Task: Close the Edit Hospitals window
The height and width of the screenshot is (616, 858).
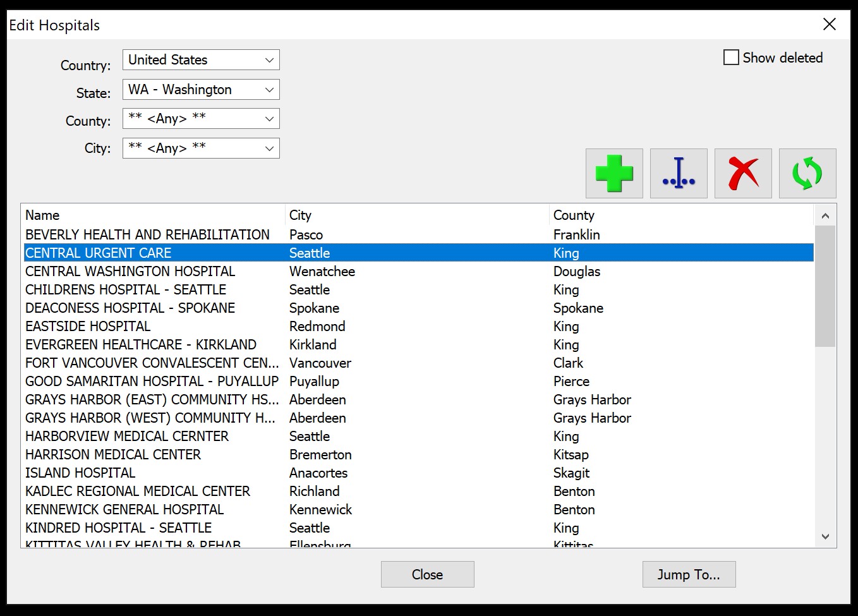Action: pos(830,25)
